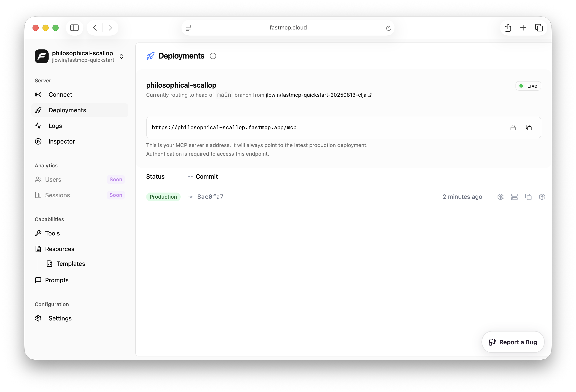The image size is (576, 392).
Task: Click the lock icon beside the endpoint URL
Action: (x=513, y=127)
